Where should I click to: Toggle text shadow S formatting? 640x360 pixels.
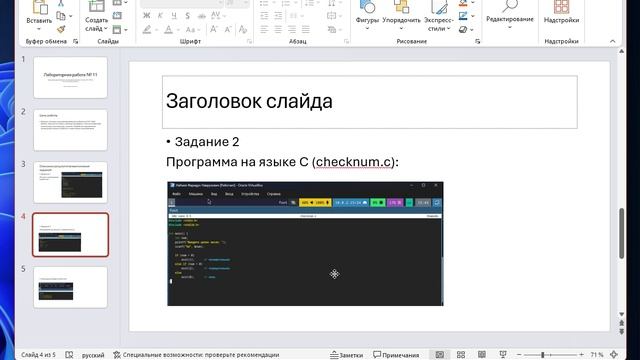[x=187, y=16]
